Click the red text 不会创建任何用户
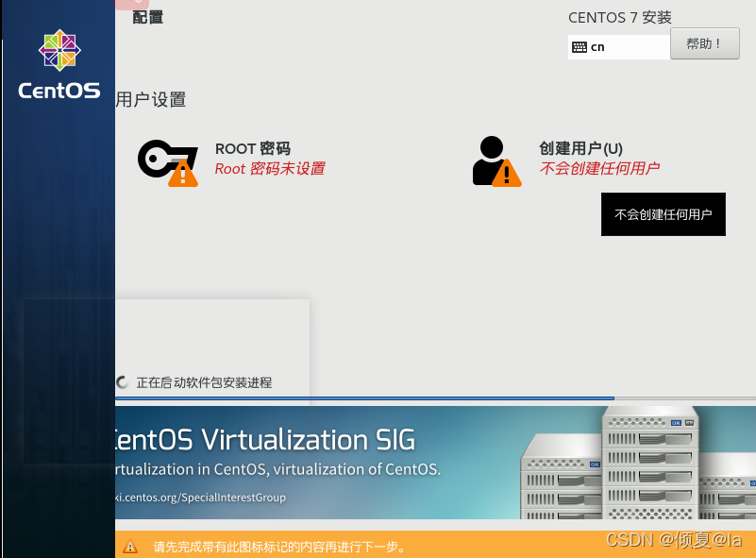 (x=599, y=168)
